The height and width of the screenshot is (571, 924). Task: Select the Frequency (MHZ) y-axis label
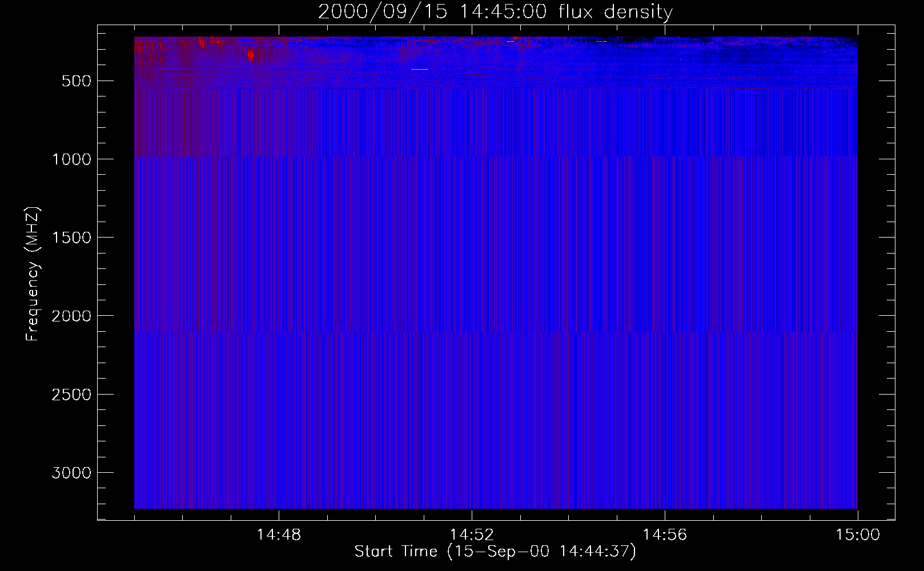click(x=33, y=274)
